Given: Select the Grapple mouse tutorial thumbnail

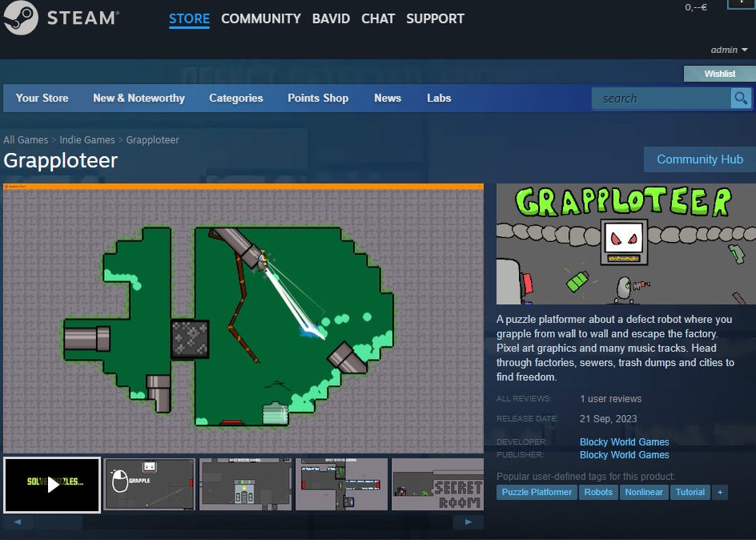Looking at the screenshot, I should 150,485.
